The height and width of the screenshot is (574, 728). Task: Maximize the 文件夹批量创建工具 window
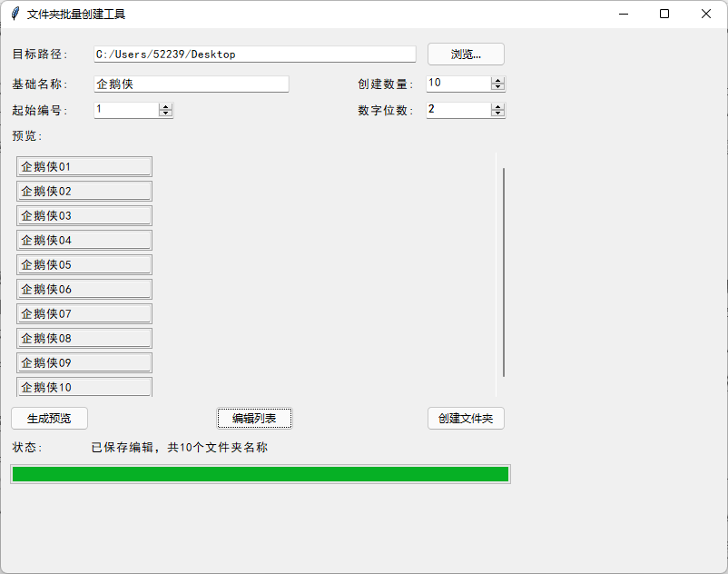tap(664, 14)
